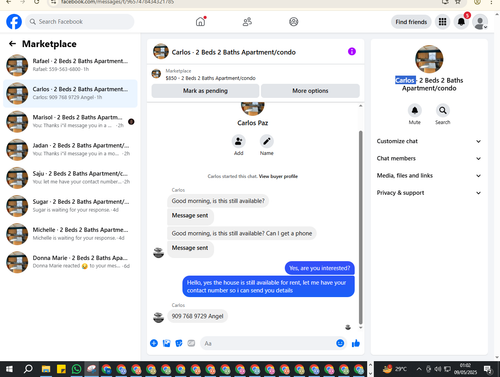Click 'Yes, are you interested?' message bubble

click(x=320, y=268)
